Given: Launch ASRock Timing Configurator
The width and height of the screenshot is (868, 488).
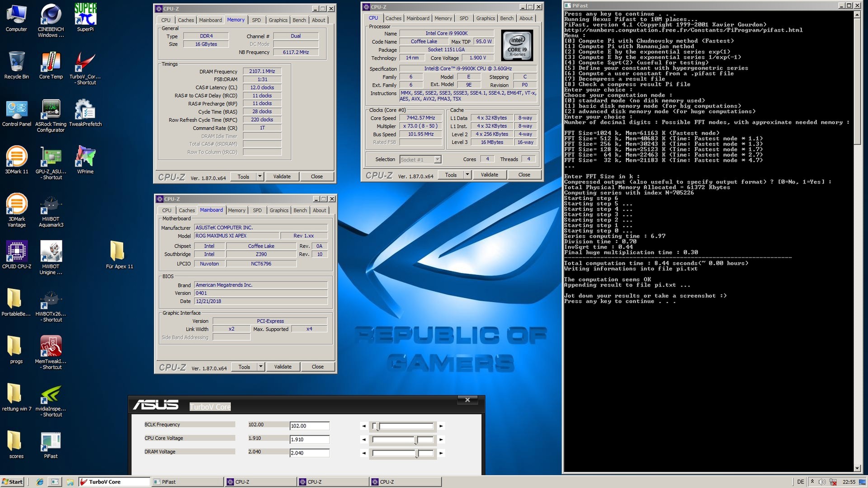Looking at the screenshot, I should tap(51, 115).
